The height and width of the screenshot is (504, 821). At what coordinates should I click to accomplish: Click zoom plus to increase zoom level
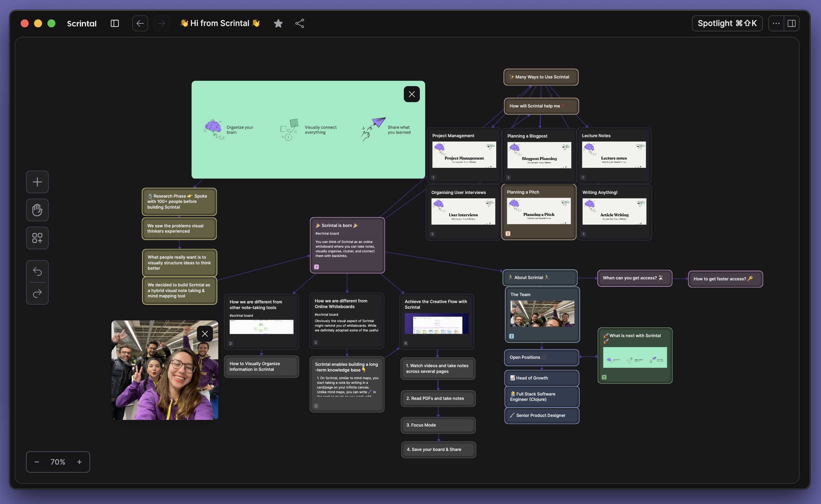click(79, 462)
